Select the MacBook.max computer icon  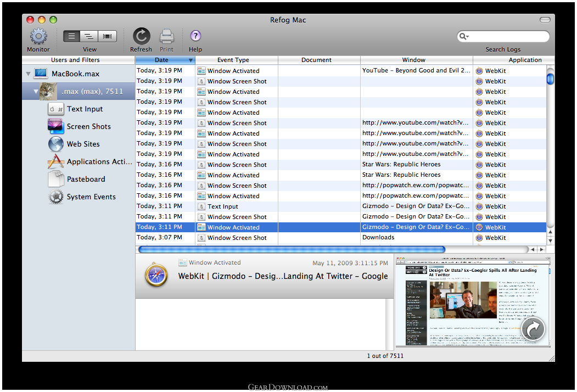coord(41,74)
